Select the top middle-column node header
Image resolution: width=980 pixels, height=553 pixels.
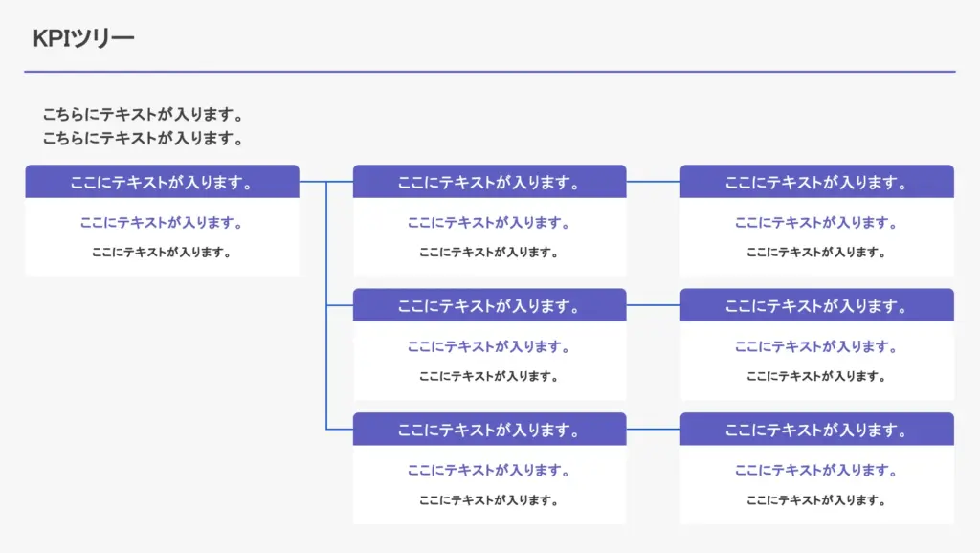click(489, 182)
